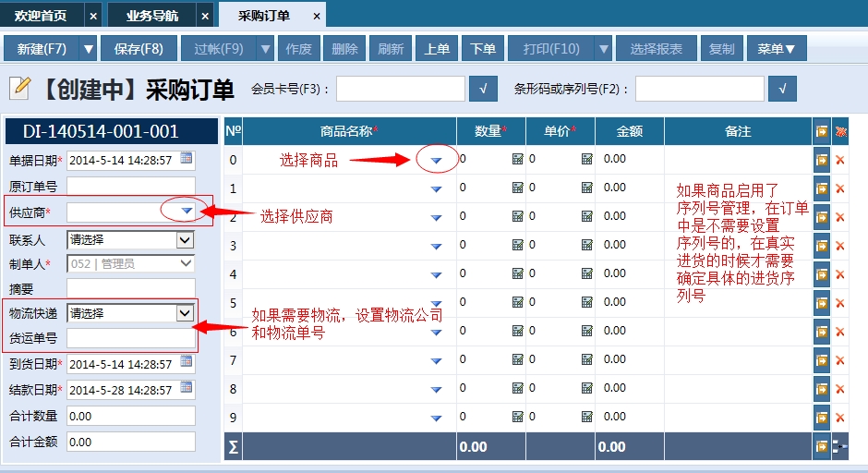Click header insert-row icon
The height and width of the screenshot is (473, 868).
(822, 131)
